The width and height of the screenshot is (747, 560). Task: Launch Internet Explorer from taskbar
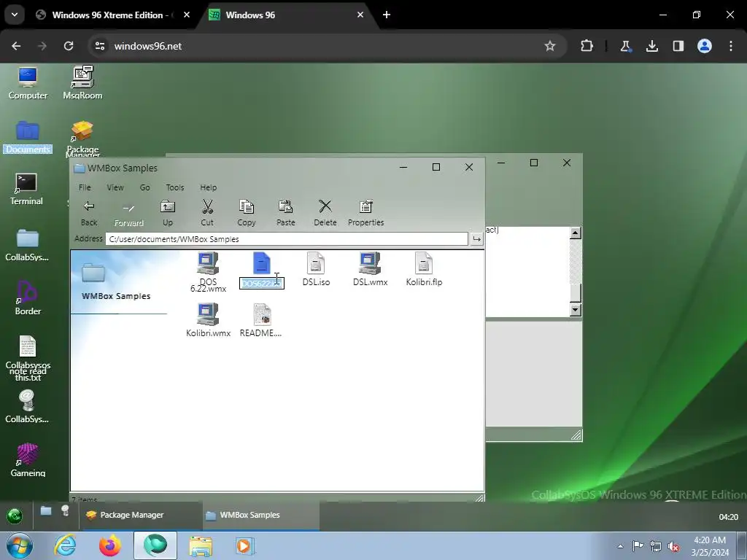tap(65, 545)
